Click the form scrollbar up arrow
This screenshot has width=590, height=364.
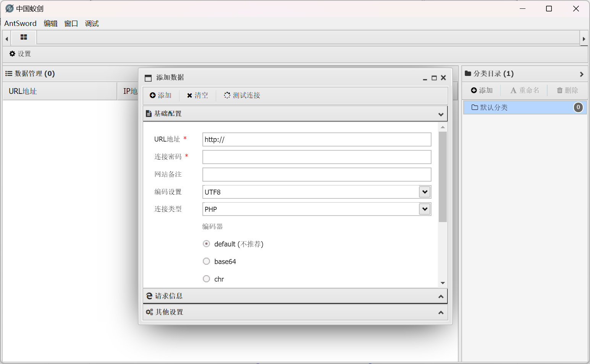(x=443, y=127)
